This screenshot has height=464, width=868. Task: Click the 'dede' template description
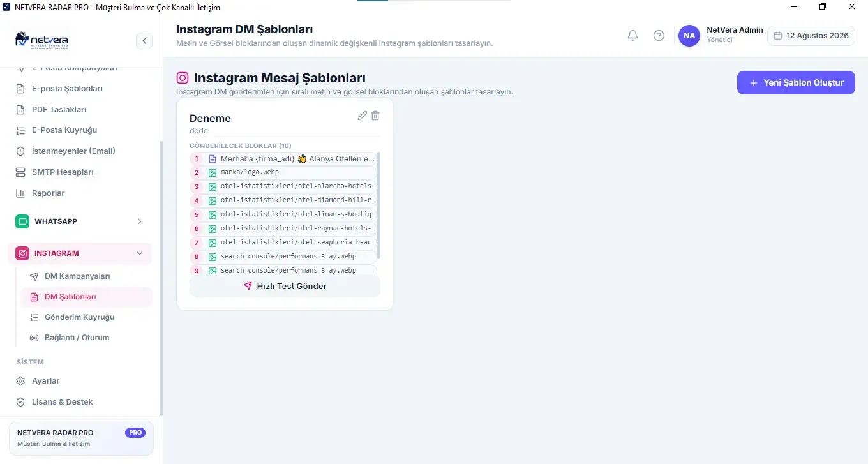point(199,131)
